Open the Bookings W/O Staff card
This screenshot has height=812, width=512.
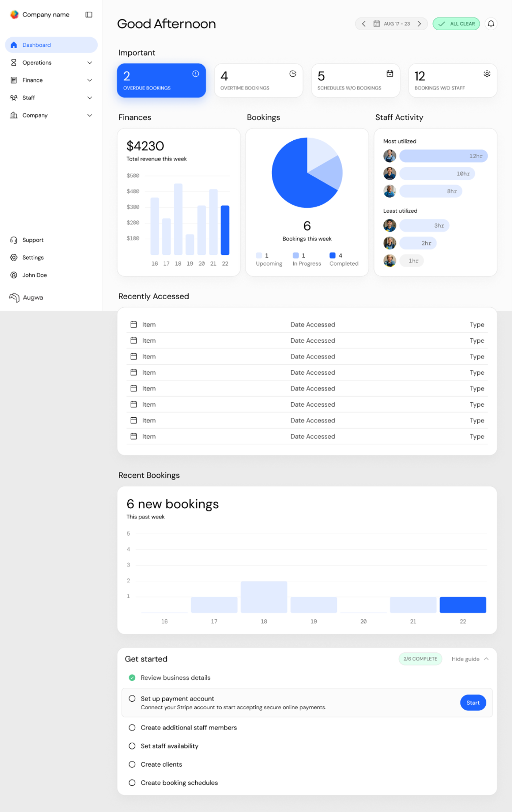pyautogui.click(x=453, y=80)
